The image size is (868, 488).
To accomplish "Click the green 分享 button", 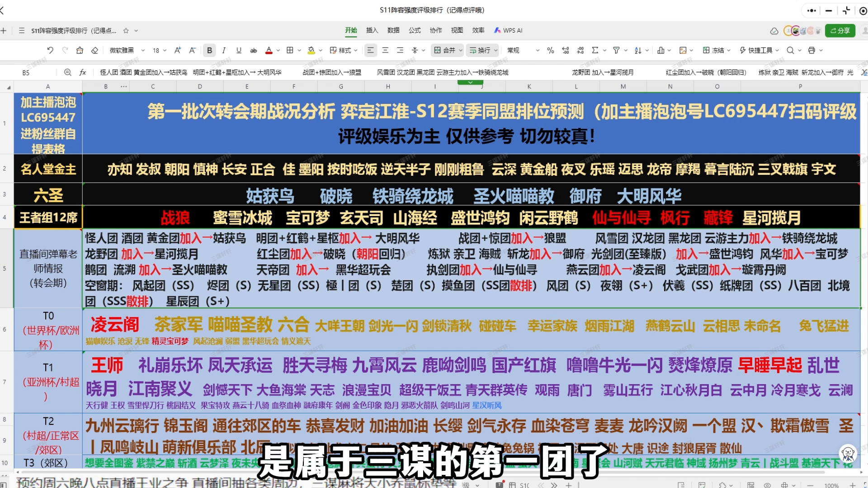I will [840, 30].
